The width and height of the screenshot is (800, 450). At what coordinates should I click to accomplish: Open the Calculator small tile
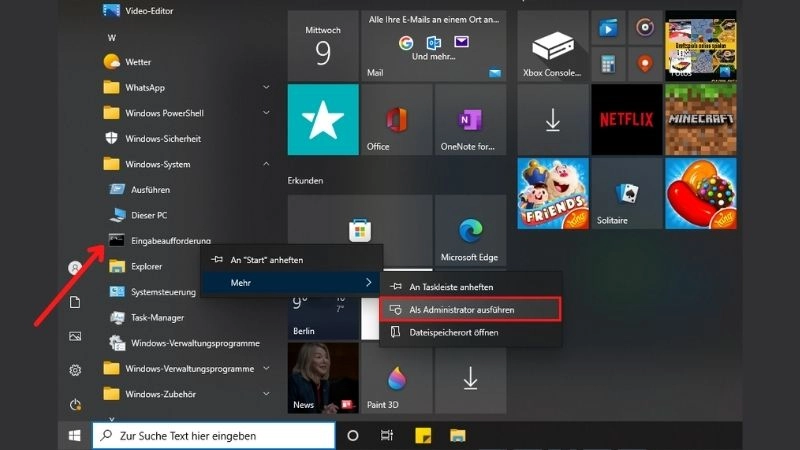[608, 64]
